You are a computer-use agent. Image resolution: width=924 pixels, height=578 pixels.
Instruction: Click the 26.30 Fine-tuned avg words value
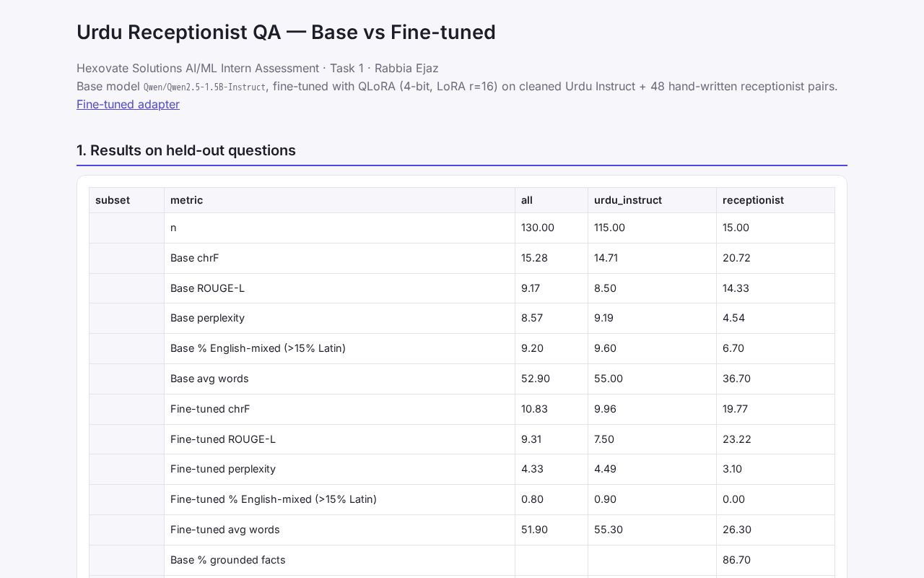tap(736, 530)
